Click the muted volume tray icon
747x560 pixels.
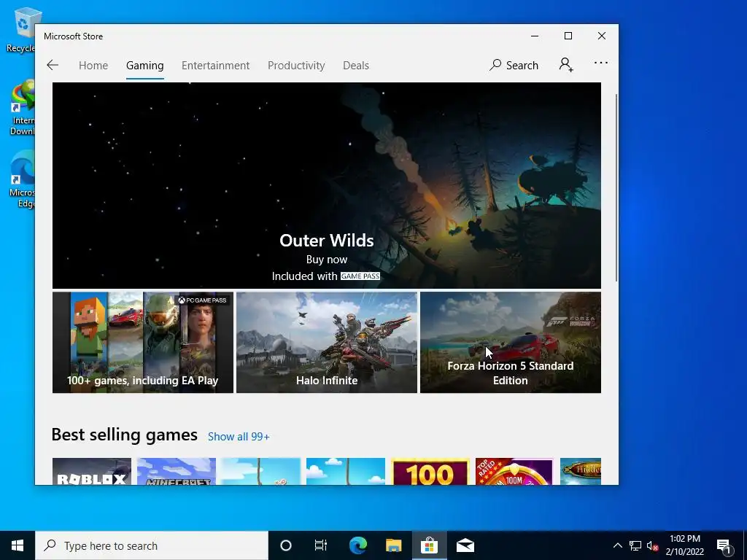pos(653,545)
